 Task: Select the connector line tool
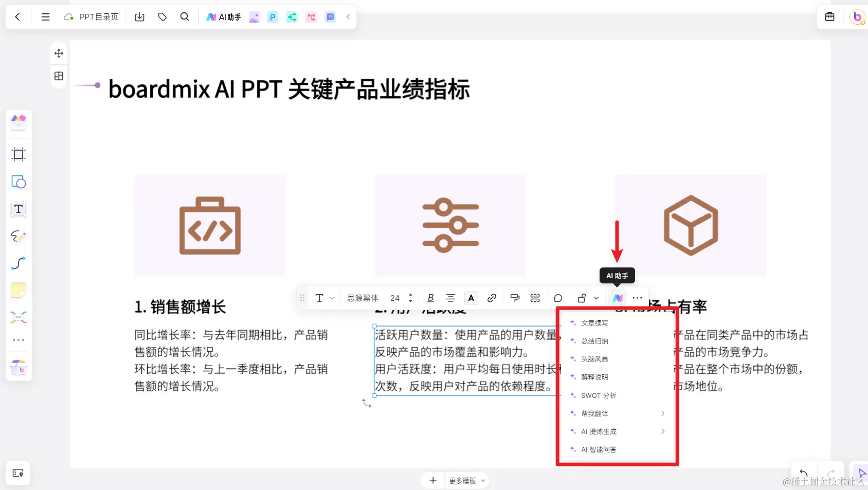tap(19, 263)
